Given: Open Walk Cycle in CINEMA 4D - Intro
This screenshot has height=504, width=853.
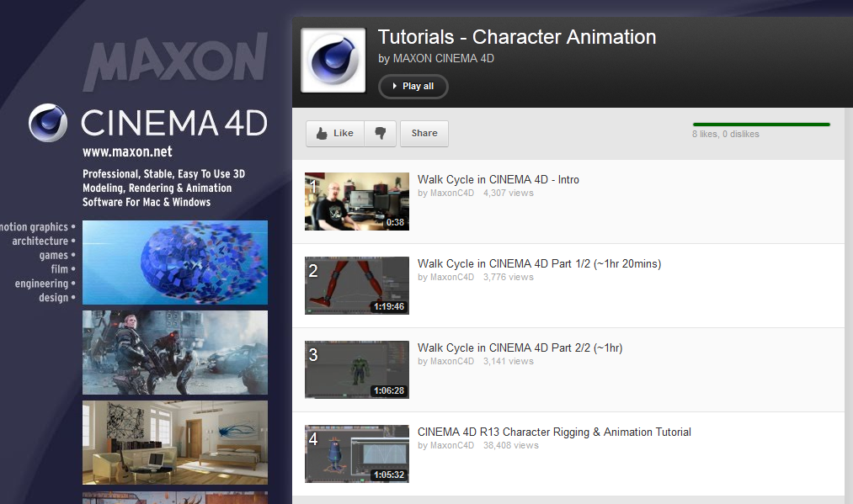Looking at the screenshot, I should click(498, 179).
